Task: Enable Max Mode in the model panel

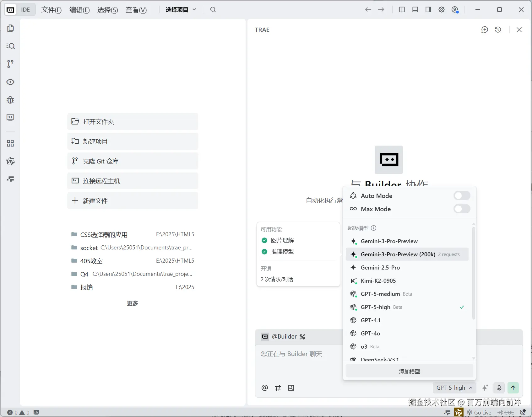Action: tap(461, 209)
